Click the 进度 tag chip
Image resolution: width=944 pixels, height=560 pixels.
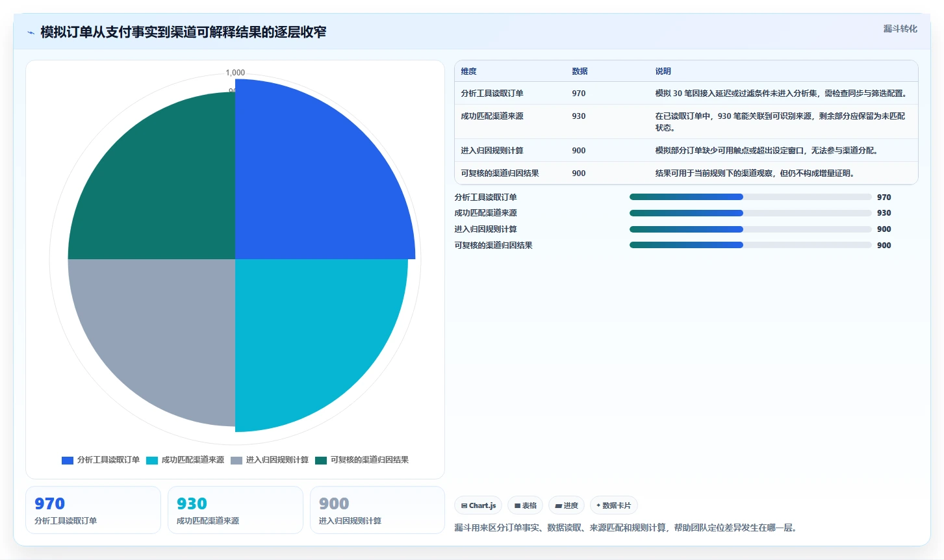click(x=567, y=505)
